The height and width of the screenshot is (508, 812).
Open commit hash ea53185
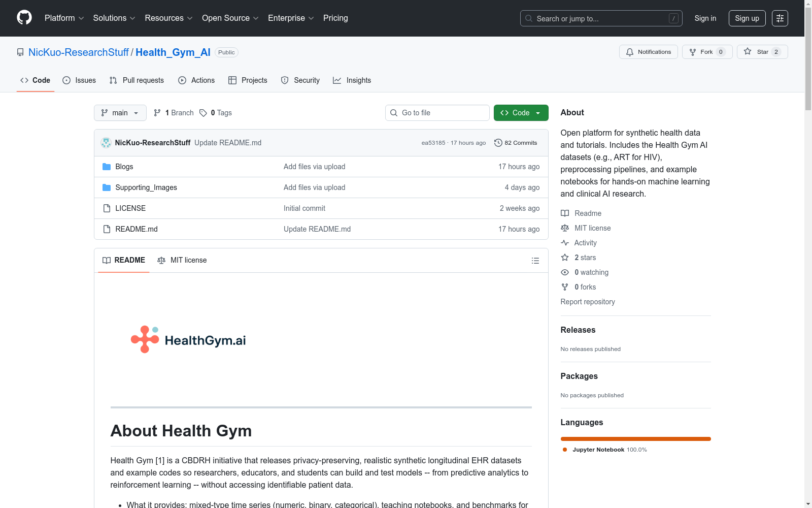[433, 143]
